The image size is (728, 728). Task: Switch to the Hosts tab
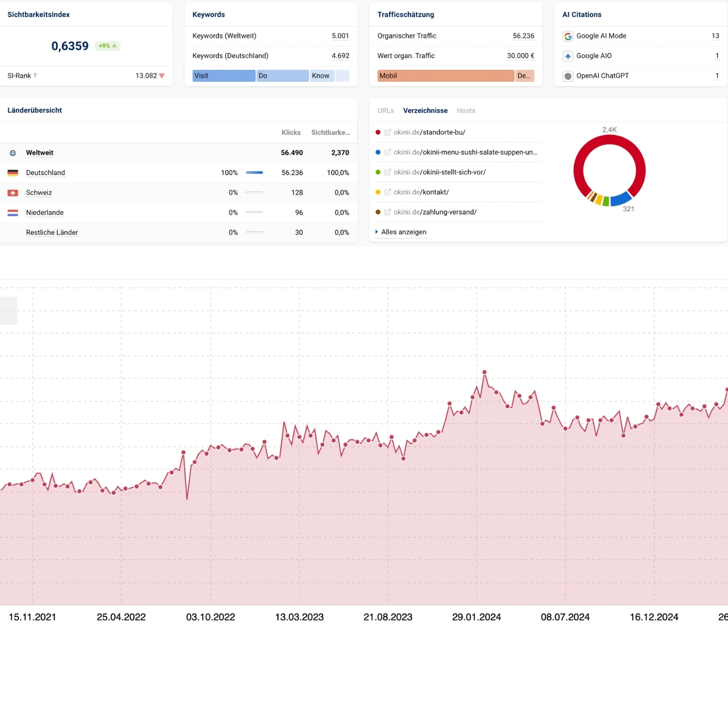466,111
